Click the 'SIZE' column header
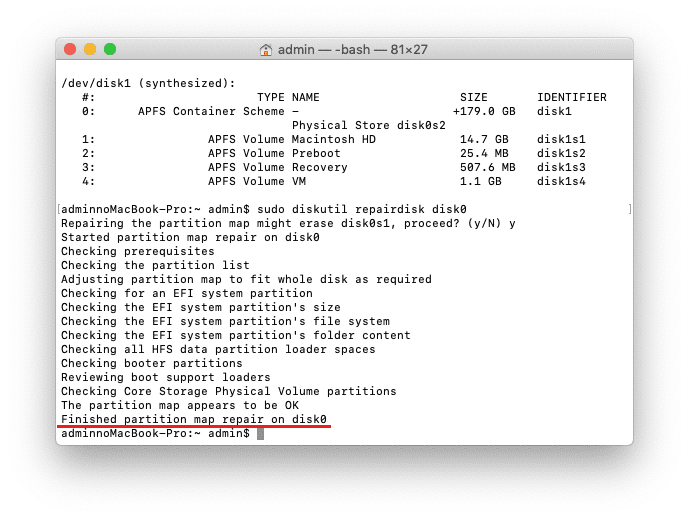 pos(474,97)
